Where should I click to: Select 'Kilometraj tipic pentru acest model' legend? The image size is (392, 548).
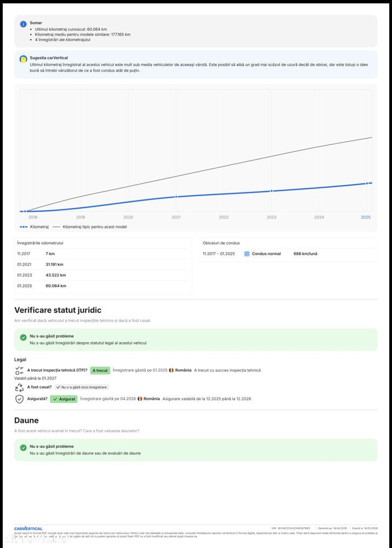pyautogui.click(x=89, y=226)
